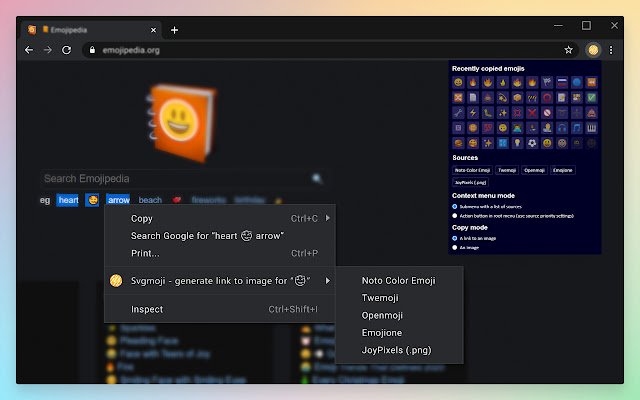Click the JoyPixels (.png) source button in panel

click(x=470, y=182)
